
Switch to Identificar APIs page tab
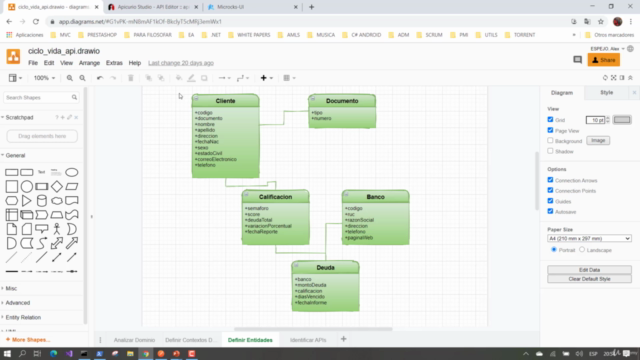point(308,340)
